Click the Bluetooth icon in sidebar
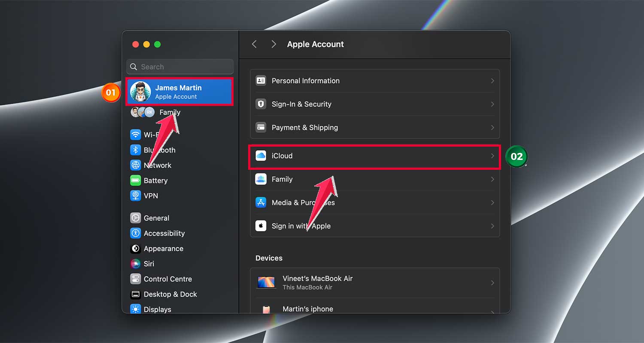Image resolution: width=644 pixels, height=343 pixels. click(136, 150)
